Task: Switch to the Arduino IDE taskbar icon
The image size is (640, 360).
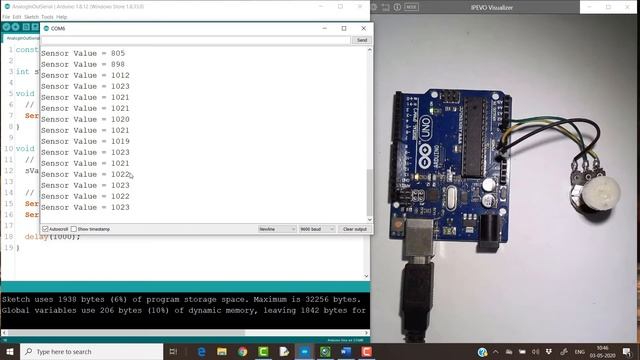Action: point(304,351)
